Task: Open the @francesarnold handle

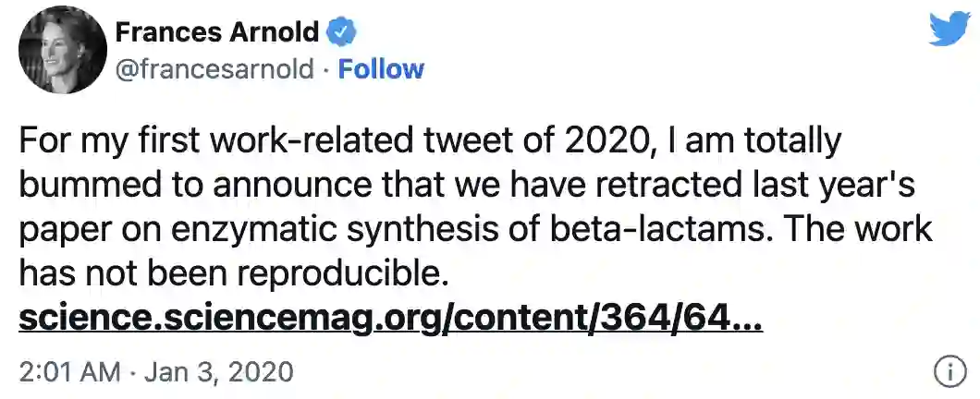Action: click(x=214, y=69)
